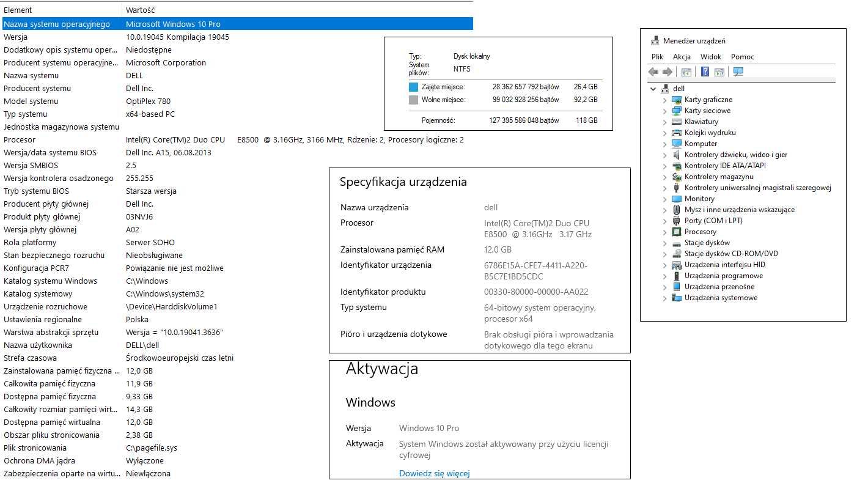Click the Urządzenia programowe icon
The width and height of the screenshot is (868, 483).
(677, 276)
